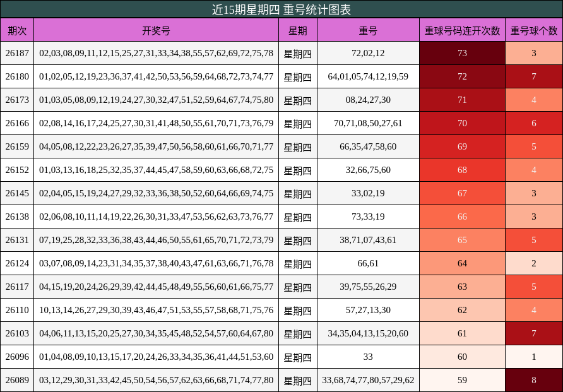The width and height of the screenshot is (563, 392).
Task: Click repeat numbers cell 33,02,19
Action: point(368,193)
